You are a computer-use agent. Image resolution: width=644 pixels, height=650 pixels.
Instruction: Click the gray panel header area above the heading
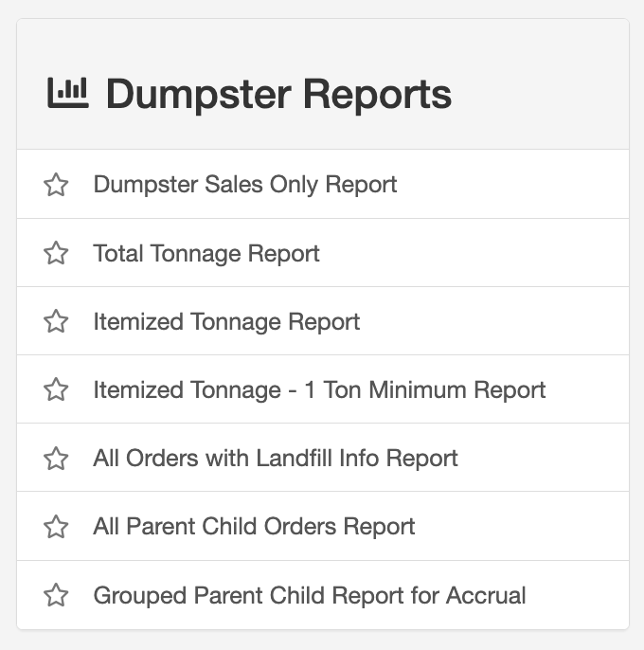pyautogui.click(x=322, y=40)
